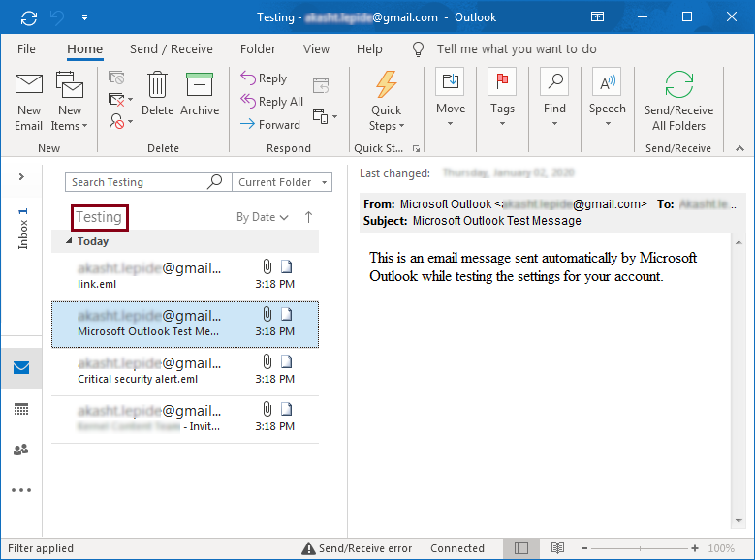
Task: Click Filter applied in status bar
Action: pos(41,548)
